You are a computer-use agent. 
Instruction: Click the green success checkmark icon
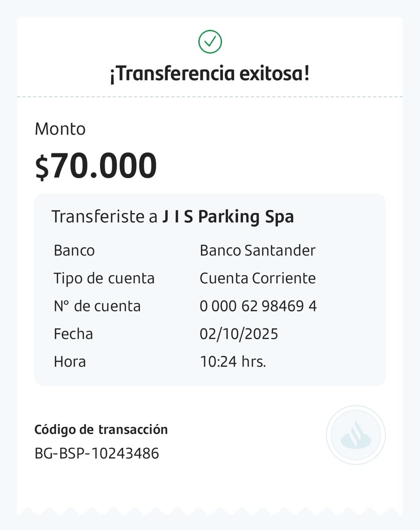[210, 42]
